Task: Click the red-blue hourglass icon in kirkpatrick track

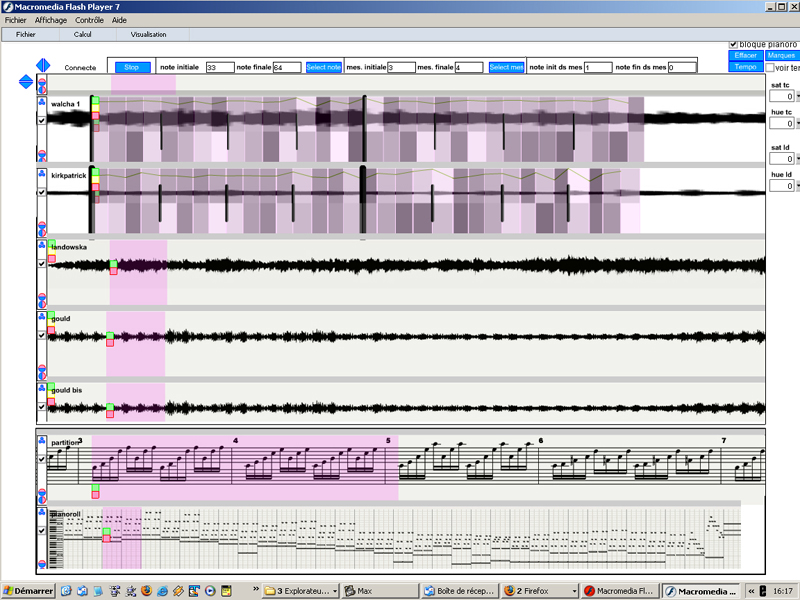Action: (x=42, y=228)
